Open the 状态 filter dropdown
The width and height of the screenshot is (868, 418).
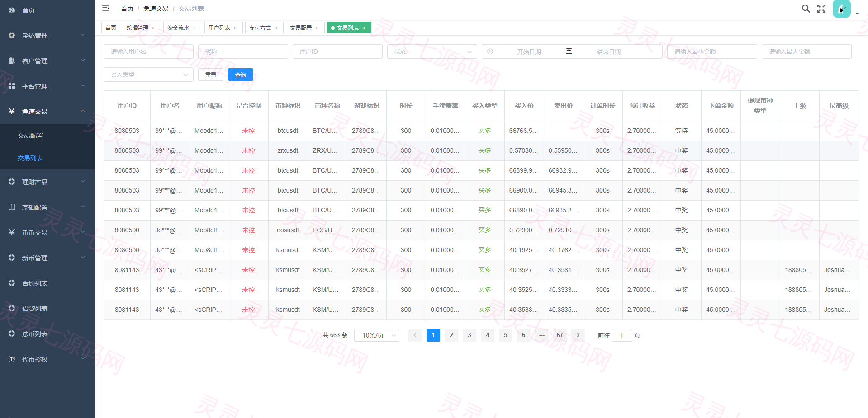pos(432,52)
